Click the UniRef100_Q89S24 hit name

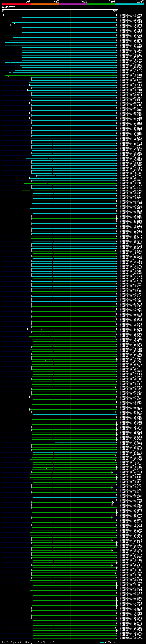tap(131, 580)
